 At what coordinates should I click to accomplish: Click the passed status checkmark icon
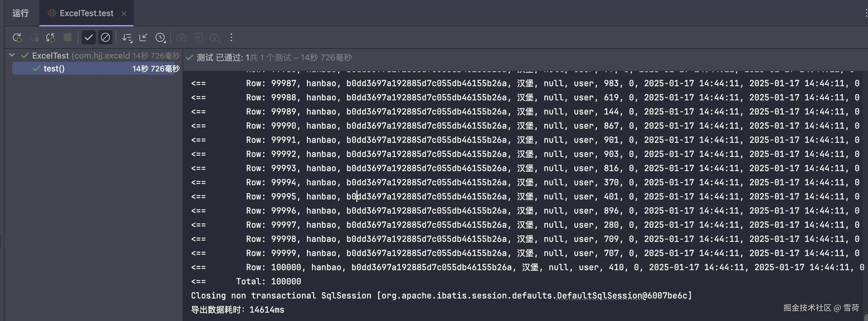189,58
